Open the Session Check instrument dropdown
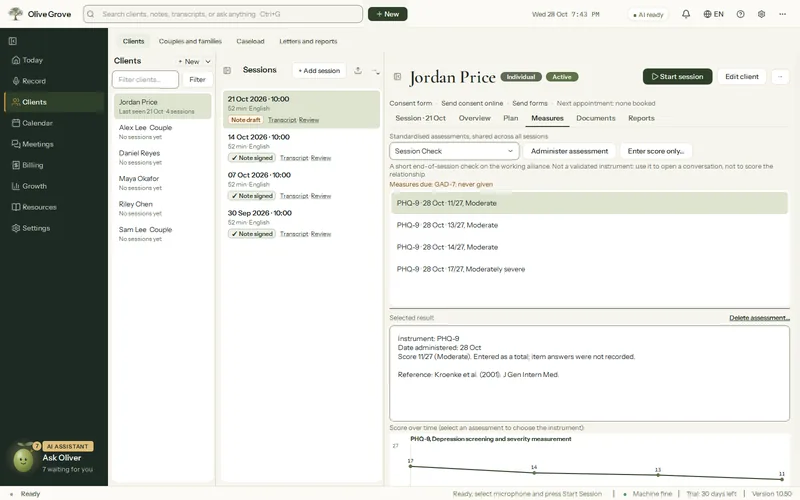The height and width of the screenshot is (500, 800). coord(454,151)
